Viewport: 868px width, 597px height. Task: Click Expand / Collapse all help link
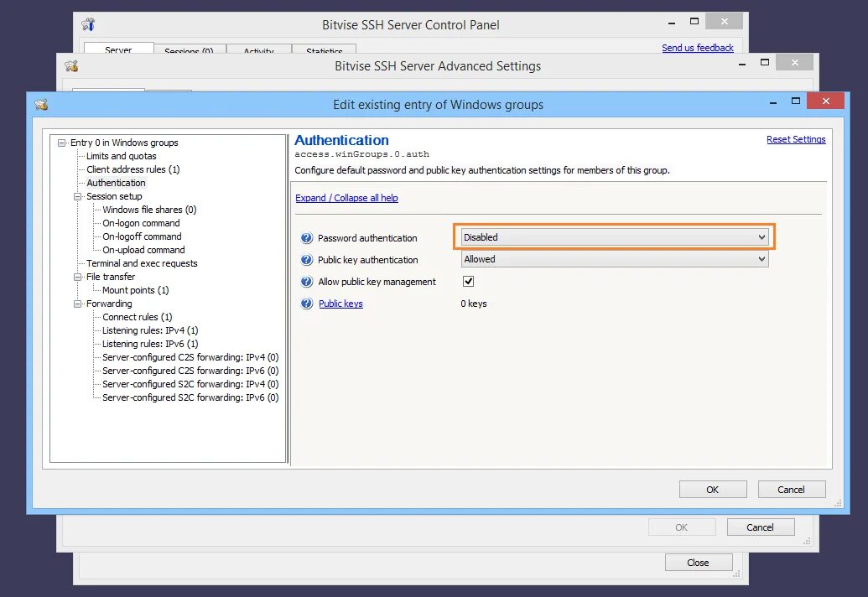[x=346, y=198]
